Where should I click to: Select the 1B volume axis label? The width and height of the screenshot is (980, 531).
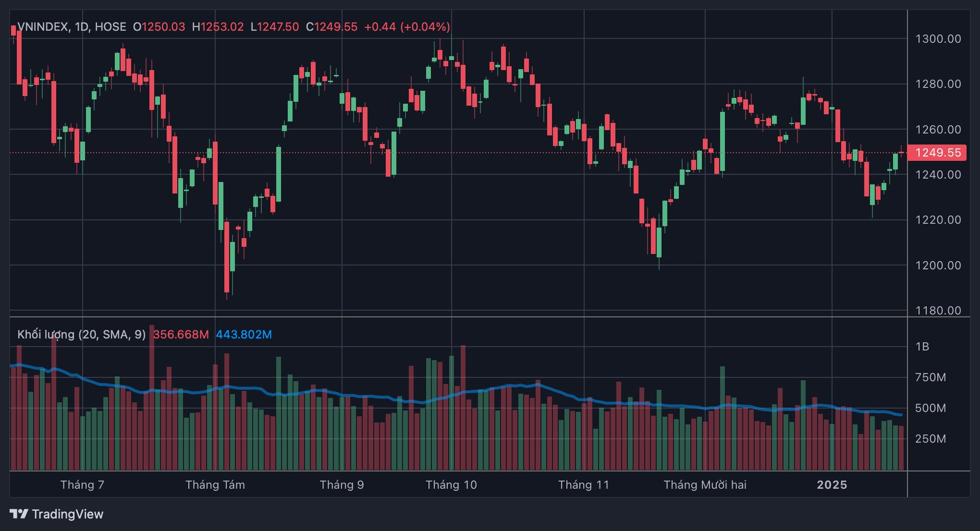tap(922, 347)
